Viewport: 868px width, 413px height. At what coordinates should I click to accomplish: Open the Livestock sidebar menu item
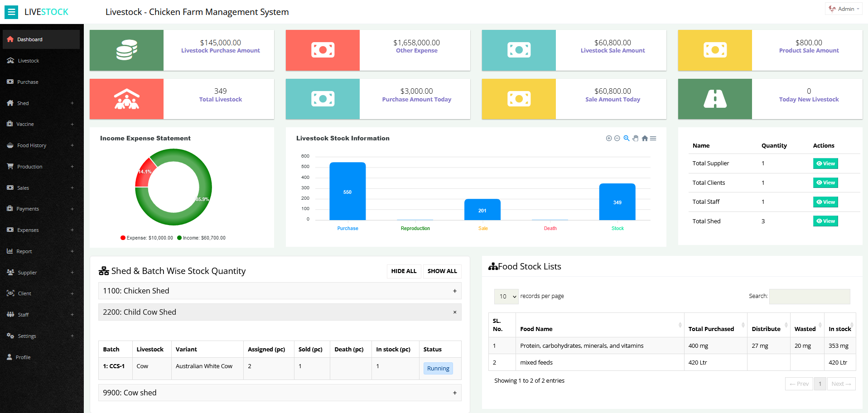(29, 61)
